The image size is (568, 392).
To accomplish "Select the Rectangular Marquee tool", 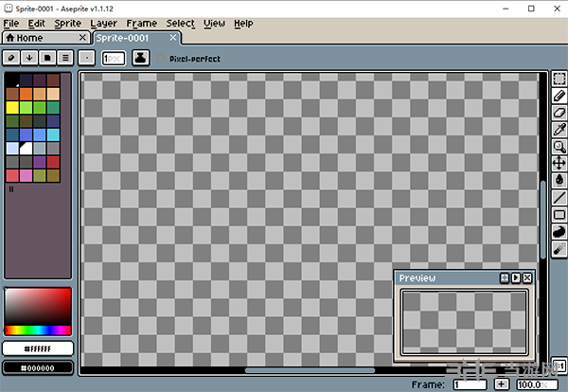I will pyautogui.click(x=559, y=79).
